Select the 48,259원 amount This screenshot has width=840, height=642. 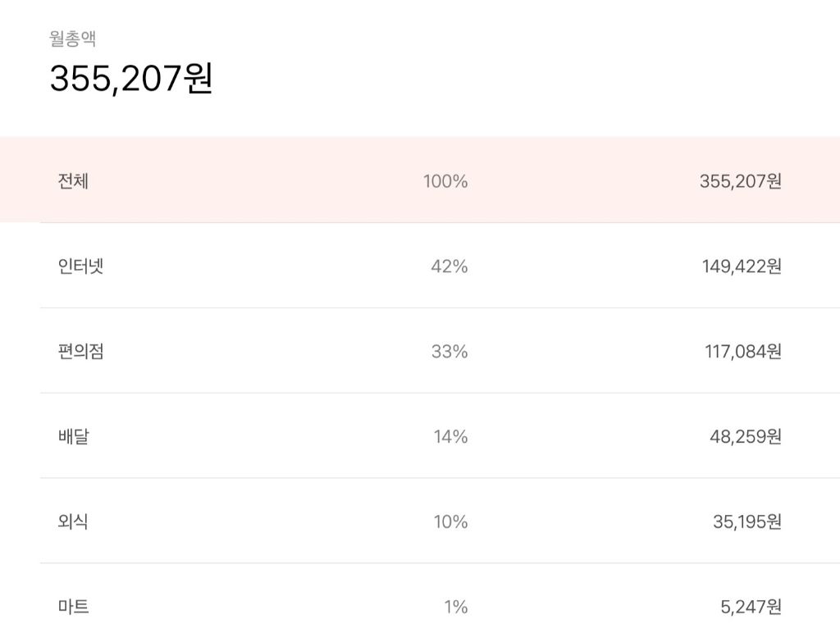click(745, 437)
